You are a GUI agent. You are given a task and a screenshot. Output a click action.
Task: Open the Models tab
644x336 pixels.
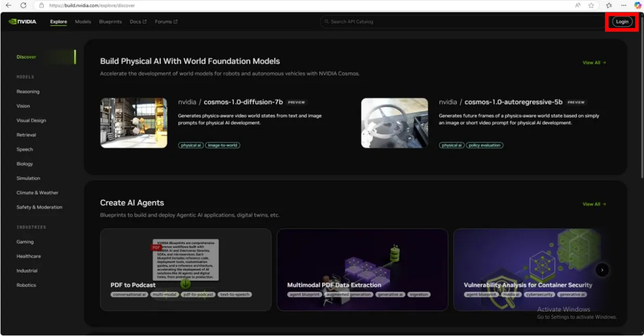tap(83, 22)
